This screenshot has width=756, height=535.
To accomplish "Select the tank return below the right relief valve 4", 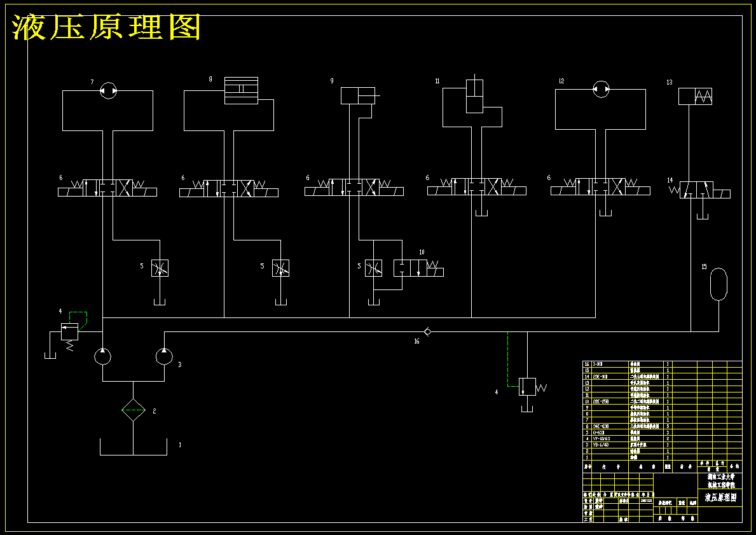I will [527, 409].
